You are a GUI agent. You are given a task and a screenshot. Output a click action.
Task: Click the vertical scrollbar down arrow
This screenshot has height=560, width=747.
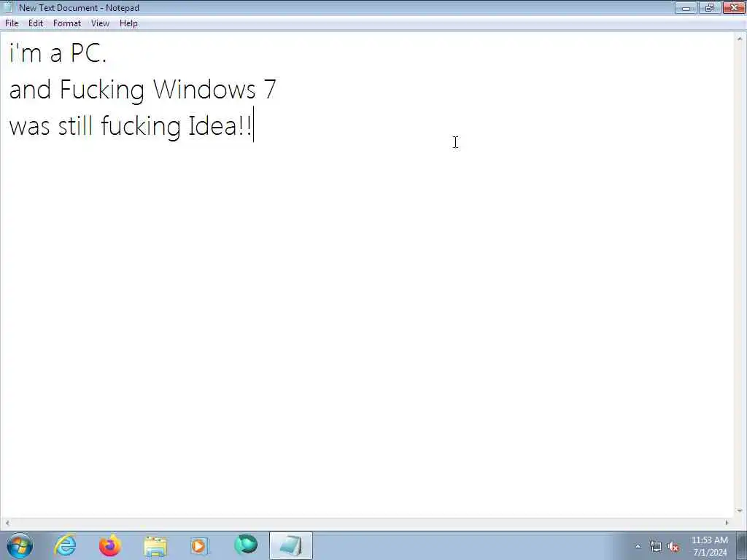(x=740, y=511)
